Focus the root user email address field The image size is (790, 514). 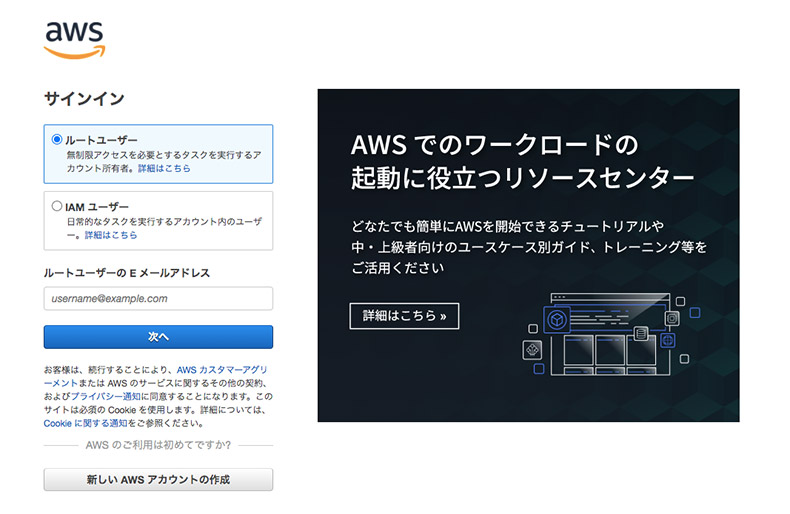point(158,298)
